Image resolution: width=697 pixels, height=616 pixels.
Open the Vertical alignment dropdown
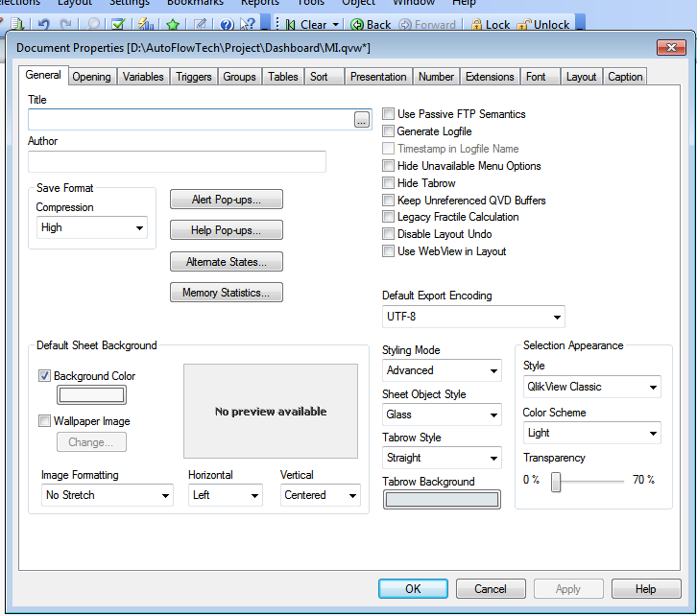click(x=321, y=495)
